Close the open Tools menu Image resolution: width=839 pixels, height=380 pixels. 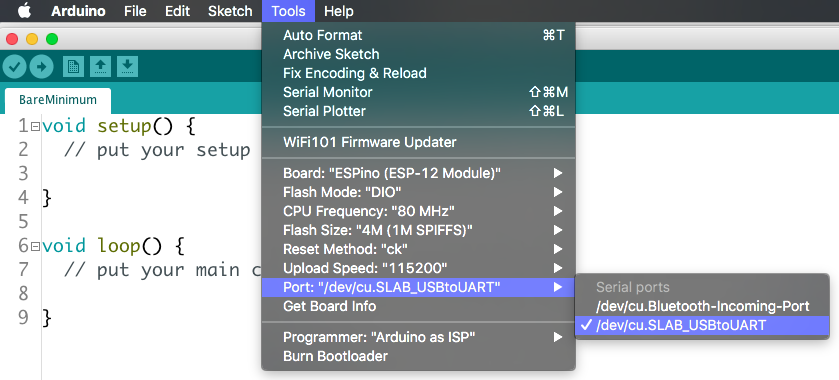288,11
